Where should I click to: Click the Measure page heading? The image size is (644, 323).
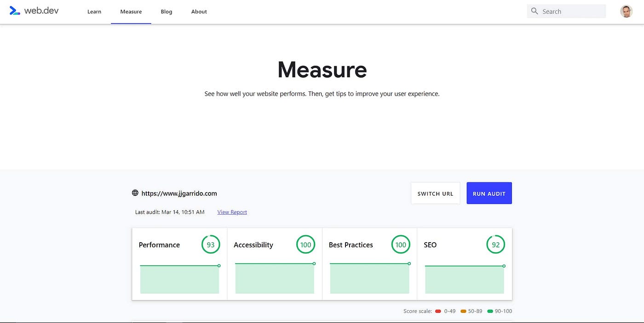(x=322, y=69)
